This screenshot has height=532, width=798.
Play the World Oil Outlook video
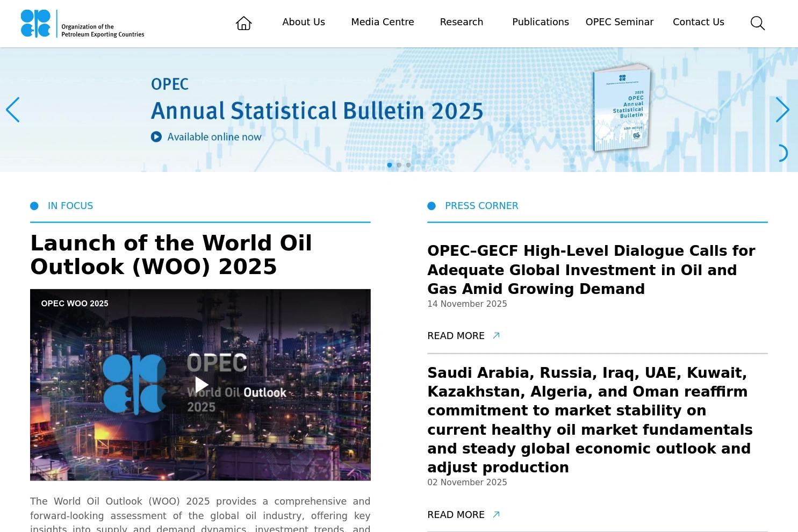(x=201, y=385)
